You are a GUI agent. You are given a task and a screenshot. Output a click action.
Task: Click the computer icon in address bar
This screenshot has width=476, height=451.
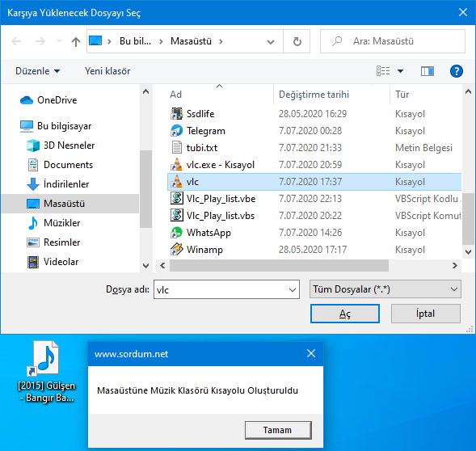95,40
